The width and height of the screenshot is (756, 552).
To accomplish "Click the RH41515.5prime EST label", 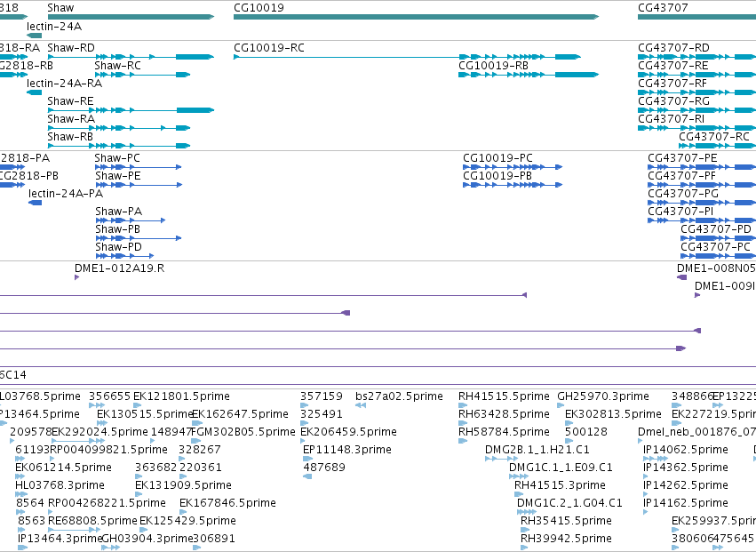I will 504,396.
